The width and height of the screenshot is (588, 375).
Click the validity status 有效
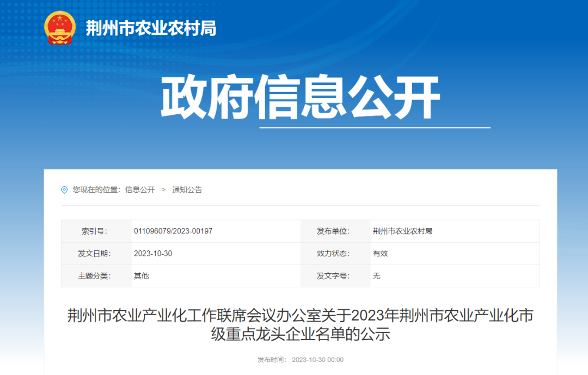click(381, 253)
